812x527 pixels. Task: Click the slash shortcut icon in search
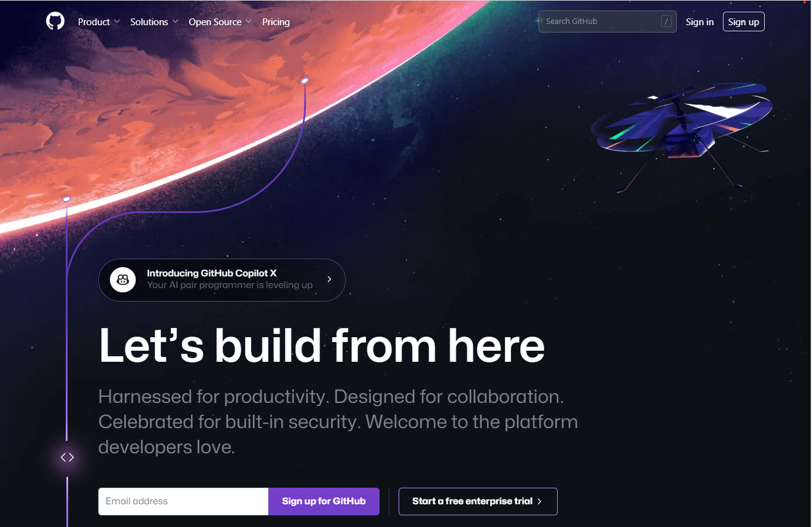[x=666, y=21]
